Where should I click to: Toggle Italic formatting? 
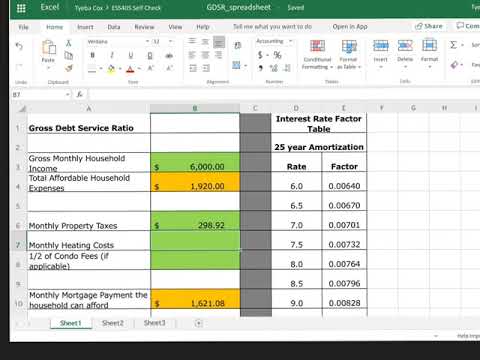coord(112,55)
